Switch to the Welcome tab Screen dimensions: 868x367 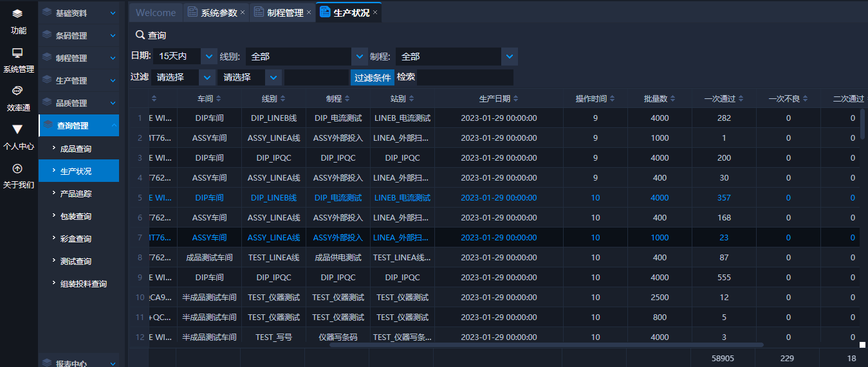tap(156, 13)
